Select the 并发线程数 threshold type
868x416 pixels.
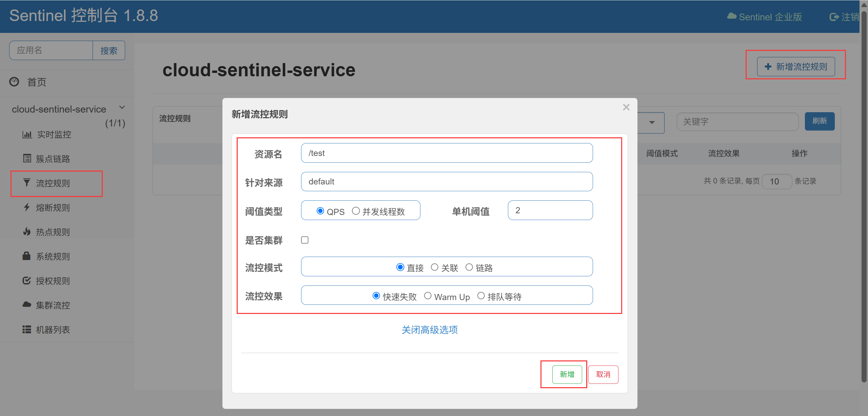tap(356, 211)
